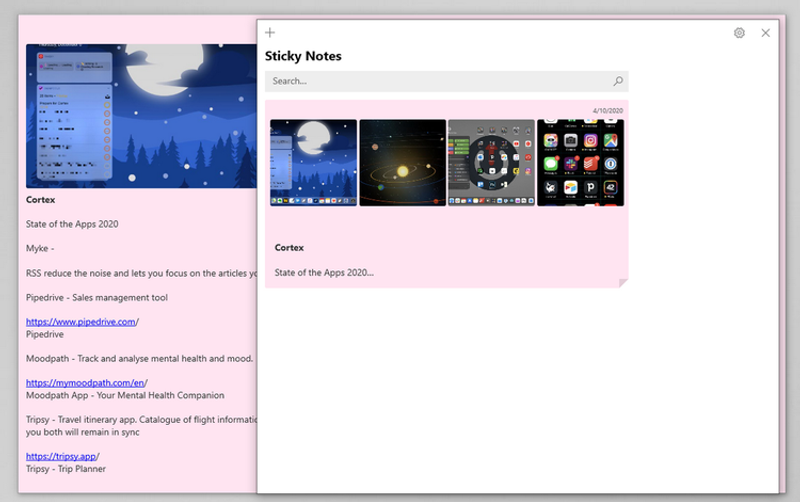The width and height of the screenshot is (800, 502).
Task: Click the 'Tripsy - Travel itinerary app' paragraph
Action: click(141, 426)
